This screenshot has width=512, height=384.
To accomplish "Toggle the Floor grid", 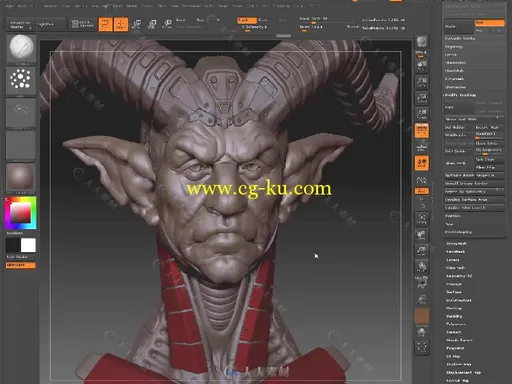I will pos(422,147).
